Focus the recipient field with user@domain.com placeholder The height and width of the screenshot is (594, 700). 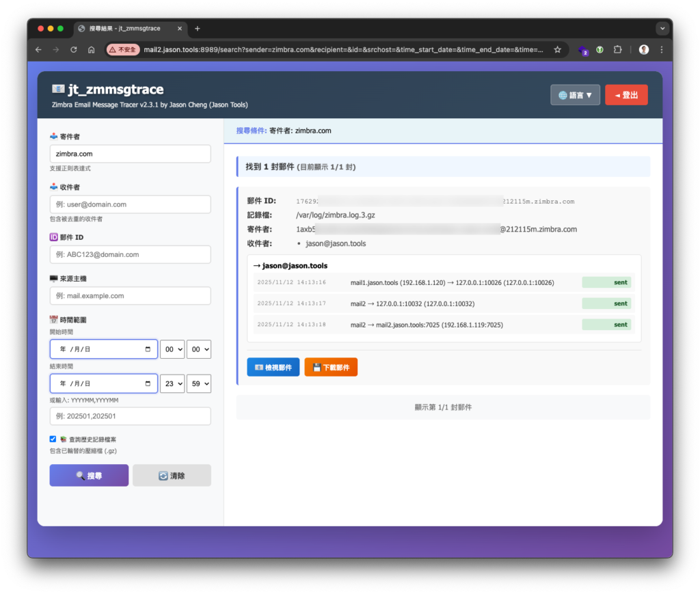coord(131,204)
